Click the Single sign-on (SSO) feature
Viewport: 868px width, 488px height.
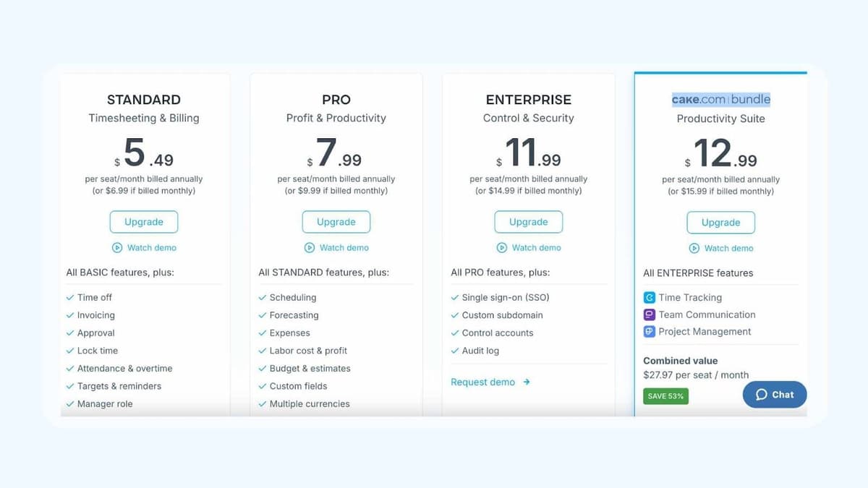(506, 297)
